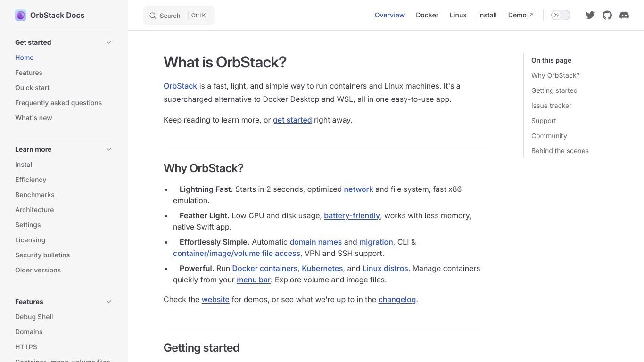Open Benchmarks page from the sidebar
The width and height of the screenshot is (644, 362).
tap(35, 195)
